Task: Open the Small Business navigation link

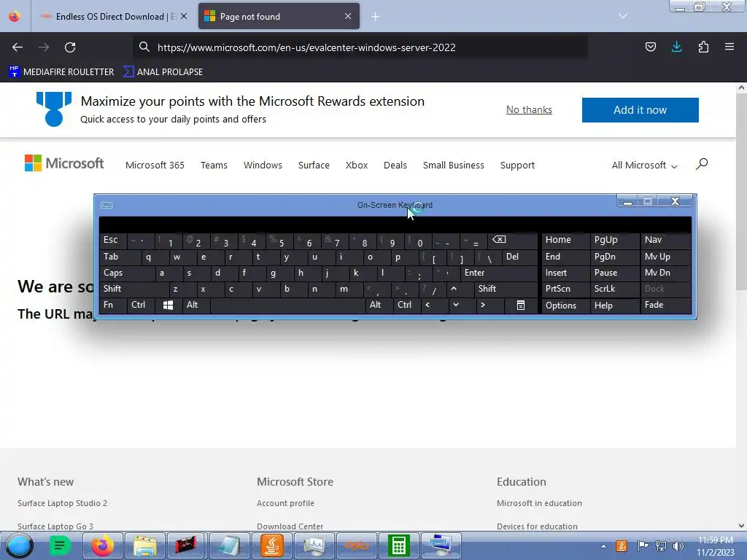Action: pos(454,166)
